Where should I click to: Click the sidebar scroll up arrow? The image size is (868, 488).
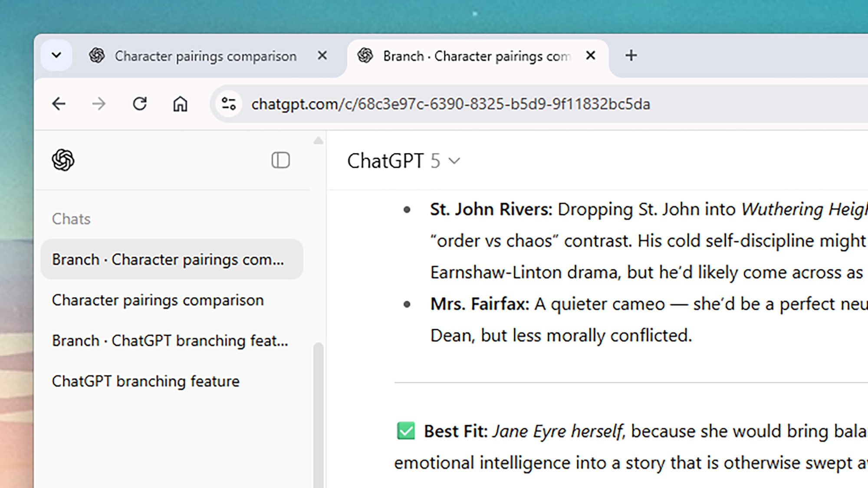318,141
